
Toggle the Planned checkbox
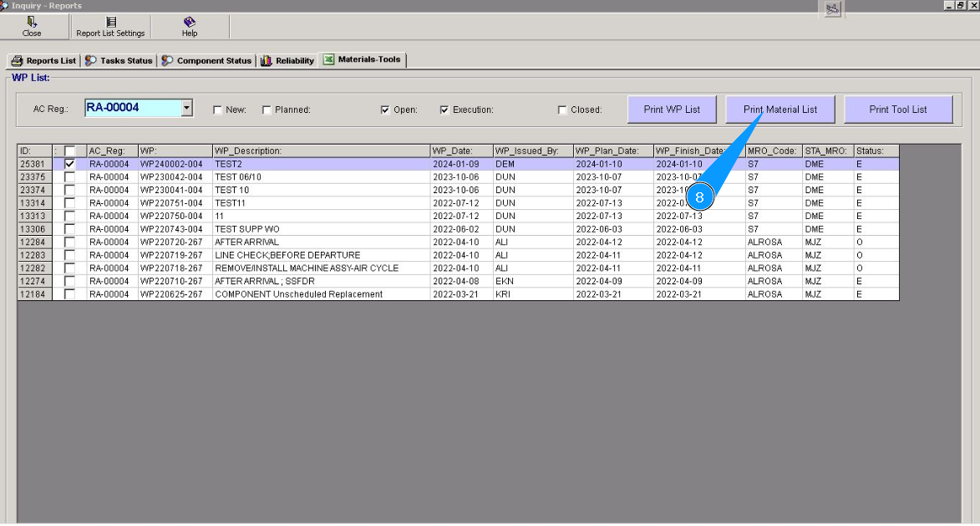[x=267, y=110]
